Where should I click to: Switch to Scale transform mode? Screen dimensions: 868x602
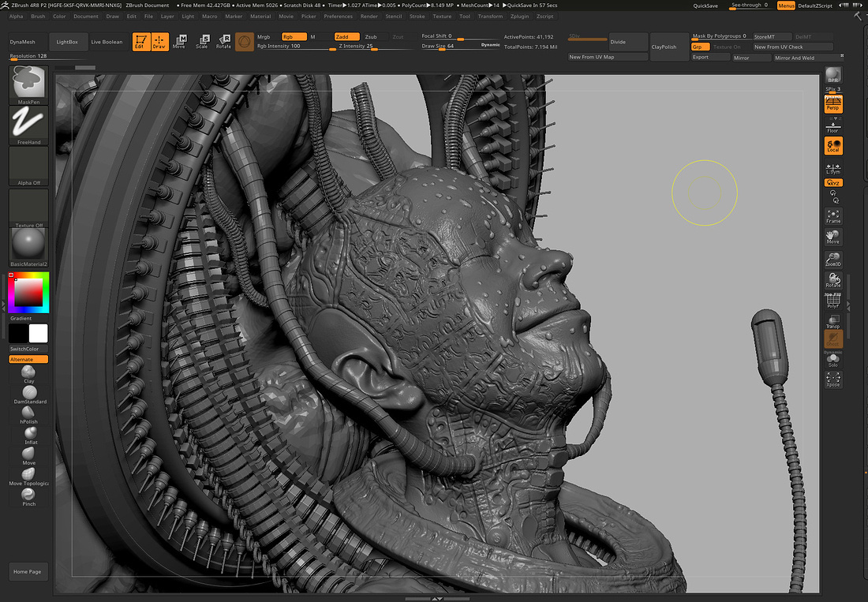coord(203,42)
